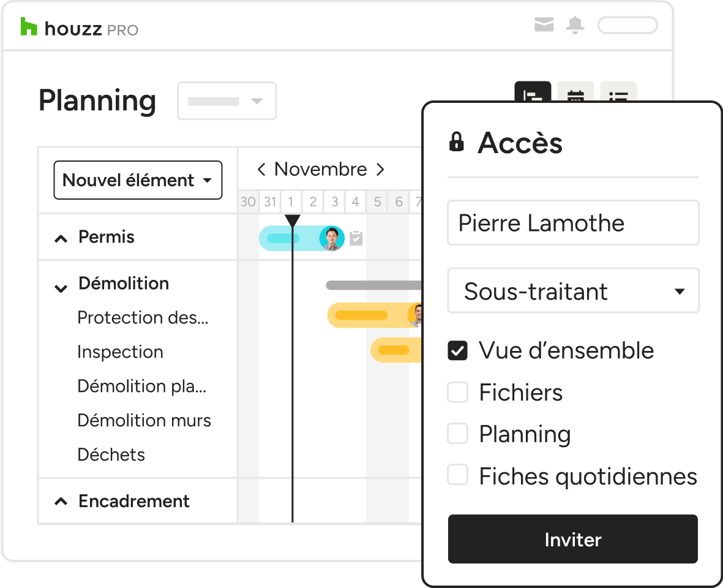Open the Nouvel élément dropdown
Screen dimensions: 723x588
[x=138, y=180]
